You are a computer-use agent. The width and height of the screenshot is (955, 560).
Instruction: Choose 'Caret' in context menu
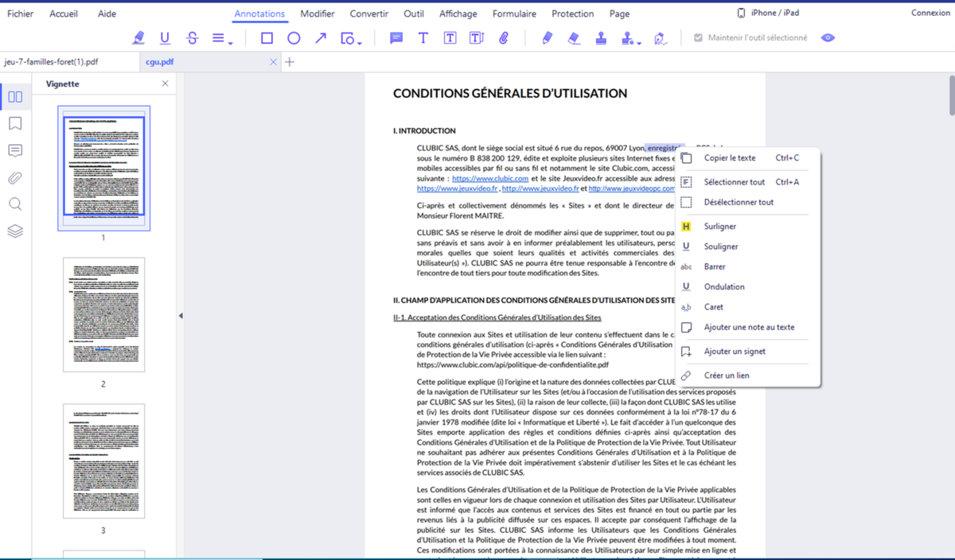[747, 306]
